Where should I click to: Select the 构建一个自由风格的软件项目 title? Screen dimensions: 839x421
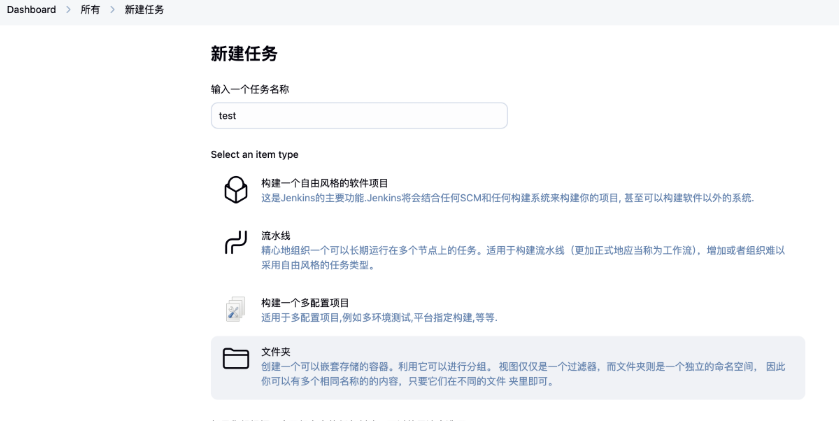point(324,183)
